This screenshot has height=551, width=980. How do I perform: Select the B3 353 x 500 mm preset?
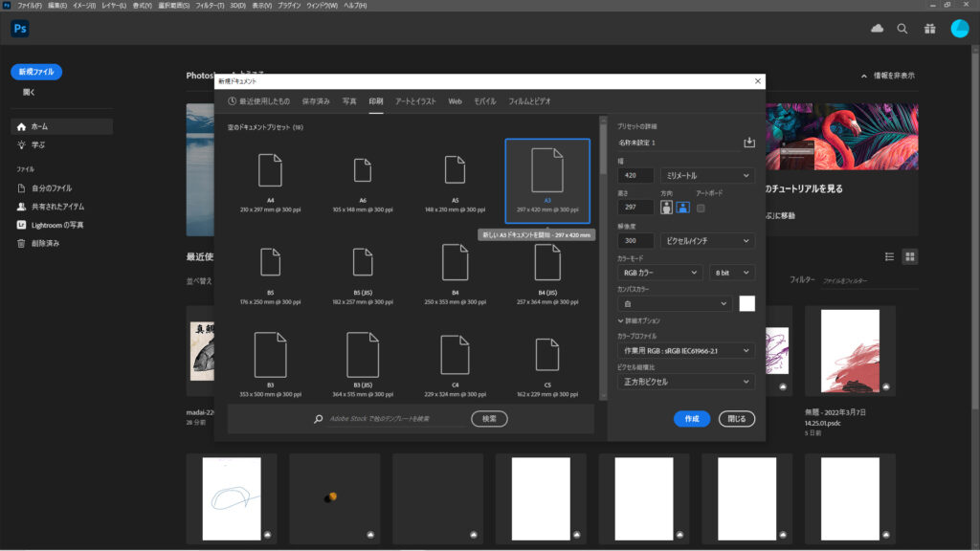270,364
